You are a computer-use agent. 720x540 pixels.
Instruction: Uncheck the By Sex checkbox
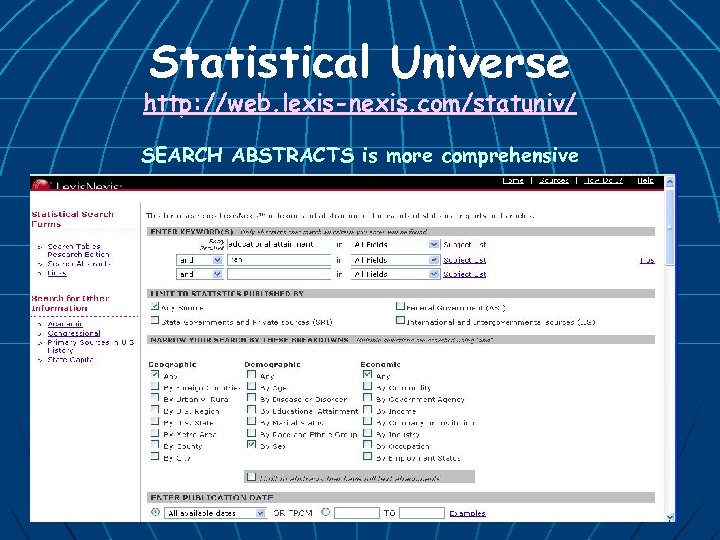coord(251,444)
